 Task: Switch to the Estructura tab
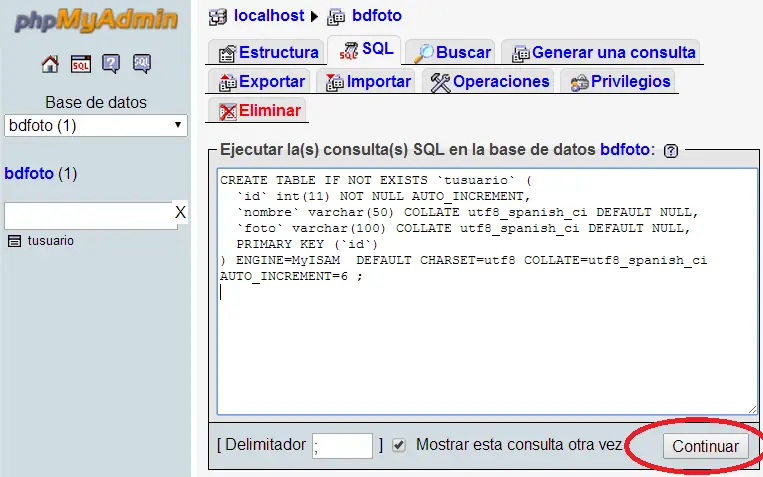point(268,53)
